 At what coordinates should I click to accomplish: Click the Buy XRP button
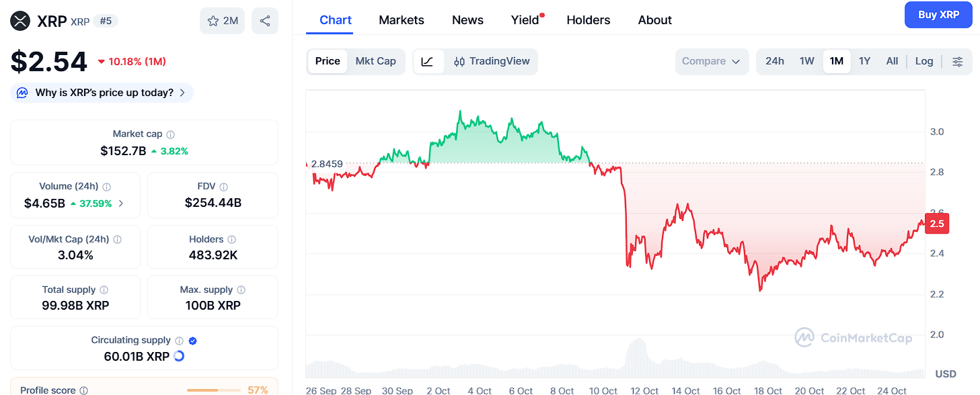(938, 15)
